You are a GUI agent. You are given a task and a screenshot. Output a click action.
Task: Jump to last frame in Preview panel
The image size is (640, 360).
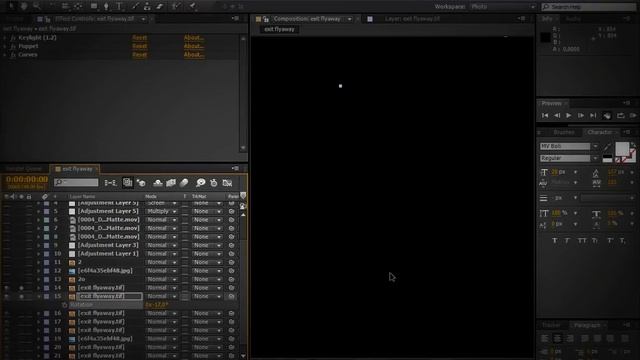[593, 116]
